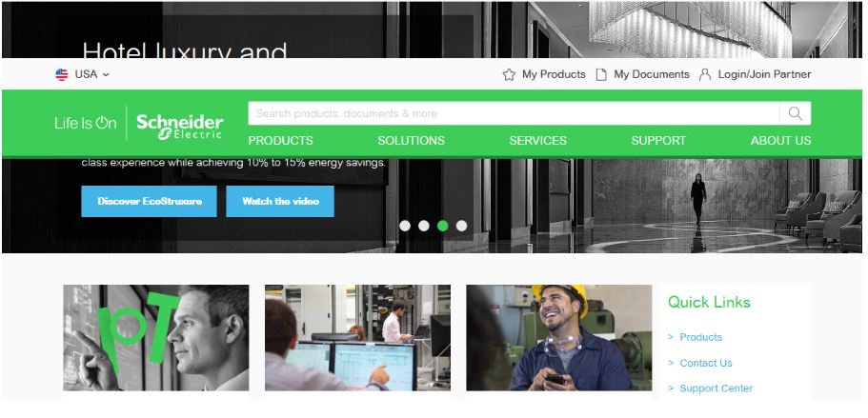Select the second carousel slide dot

click(x=423, y=226)
